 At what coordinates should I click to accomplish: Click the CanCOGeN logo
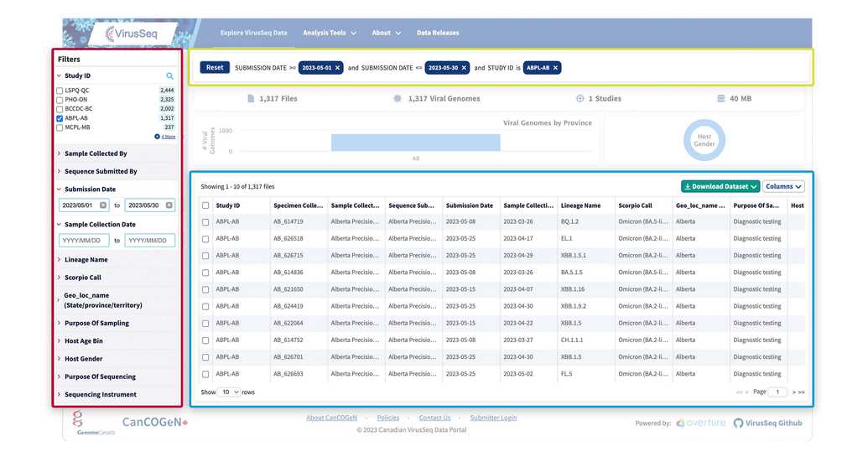pyautogui.click(x=155, y=422)
